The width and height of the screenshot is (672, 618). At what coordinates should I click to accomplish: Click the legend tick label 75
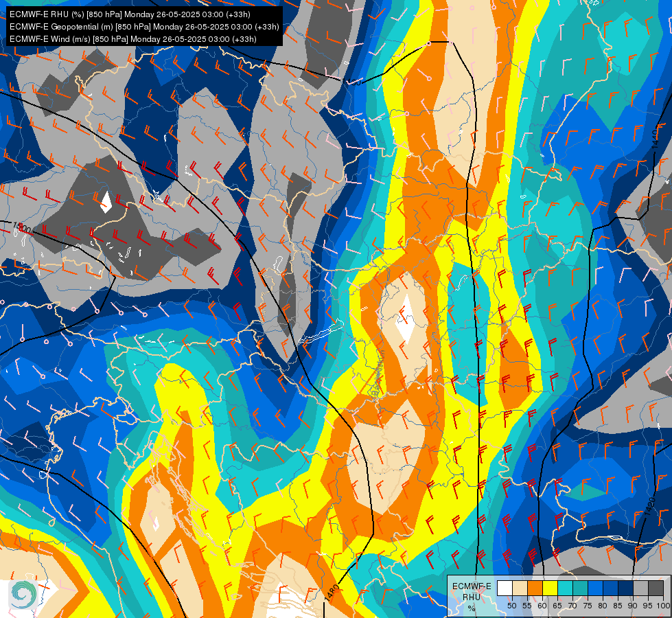click(588, 606)
